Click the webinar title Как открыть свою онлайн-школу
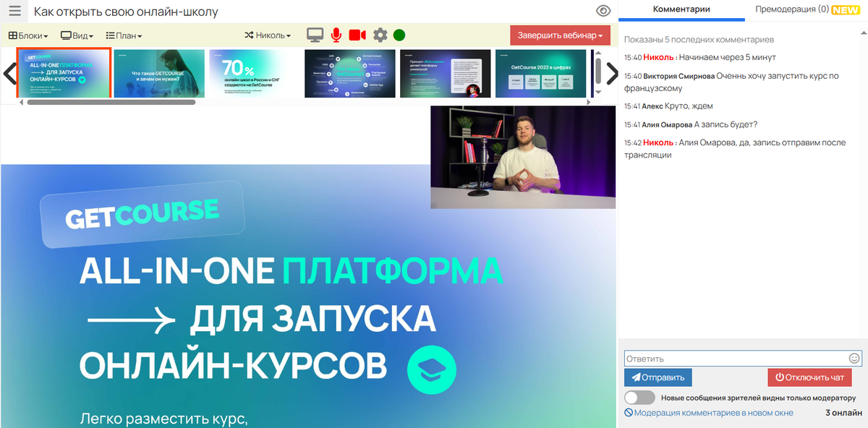The height and width of the screenshot is (428, 868). tap(126, 12)
